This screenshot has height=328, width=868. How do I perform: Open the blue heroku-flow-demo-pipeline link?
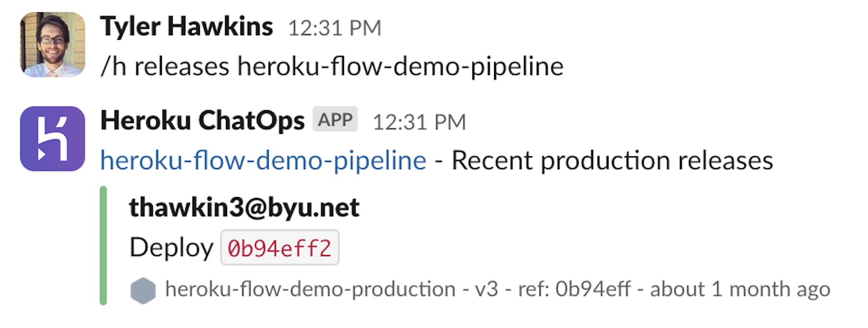pyautogui.click(x=263, y=160)
